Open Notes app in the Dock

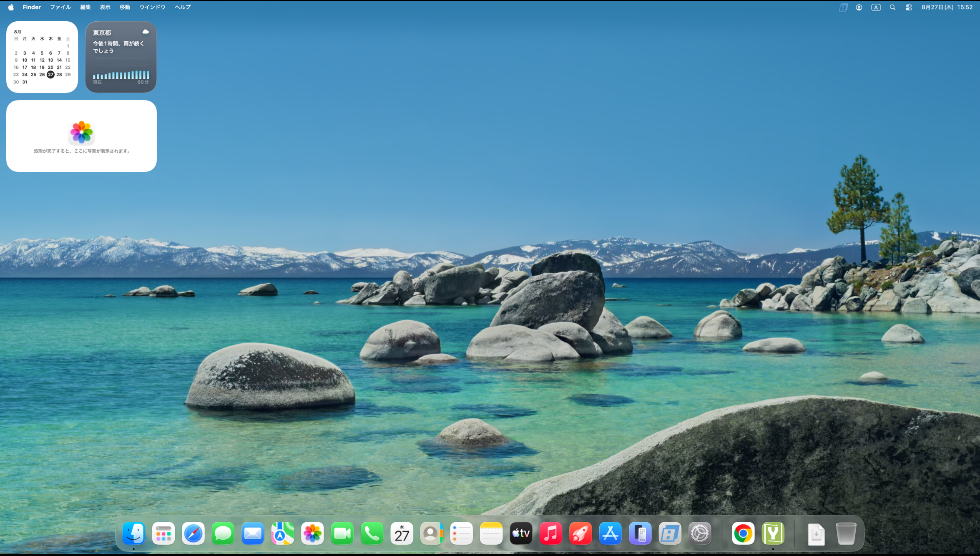point(491,533)
